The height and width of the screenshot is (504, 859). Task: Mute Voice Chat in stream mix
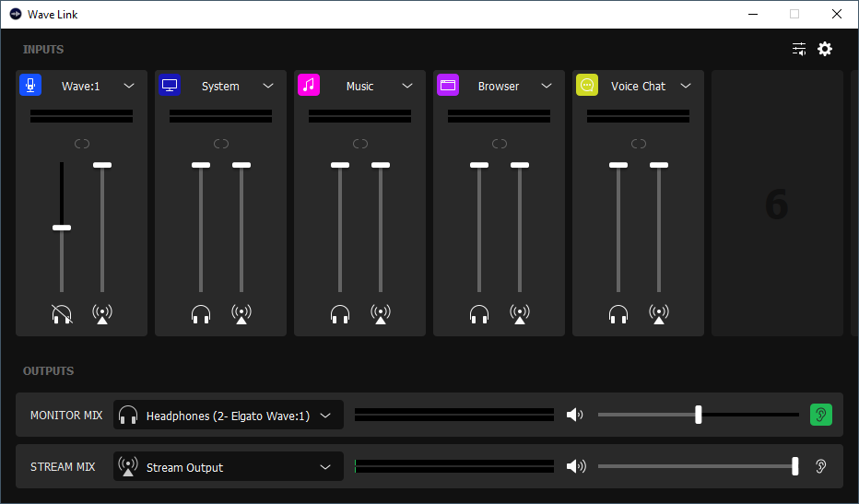pyautogui.click(x=659, y=314)
